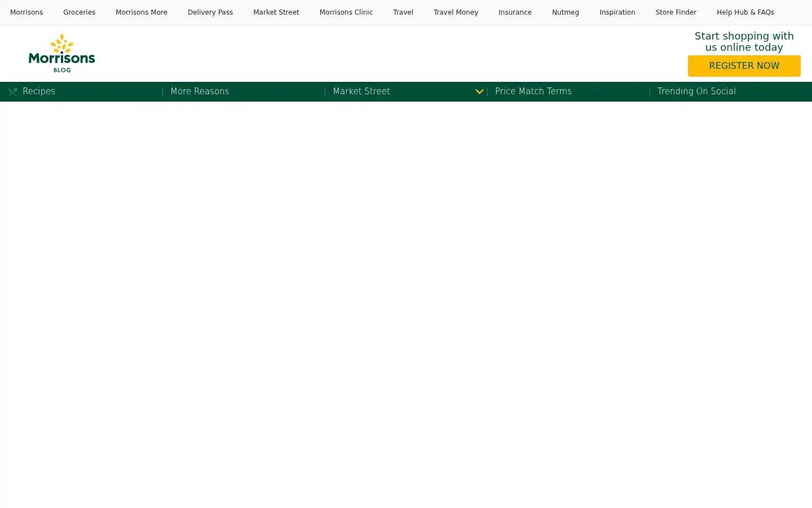Open the More Reasons menu item

[200, 91]
